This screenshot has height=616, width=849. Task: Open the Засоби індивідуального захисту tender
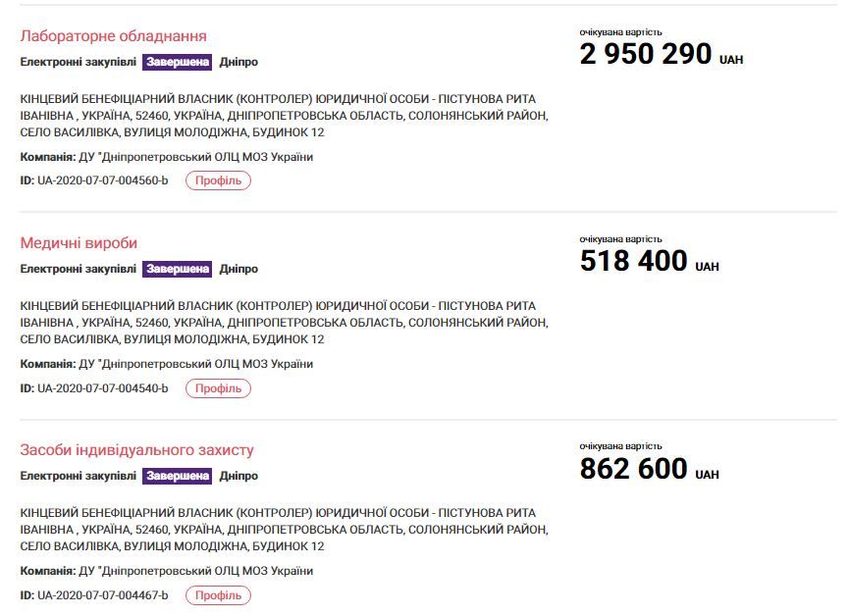coord(137,447)
